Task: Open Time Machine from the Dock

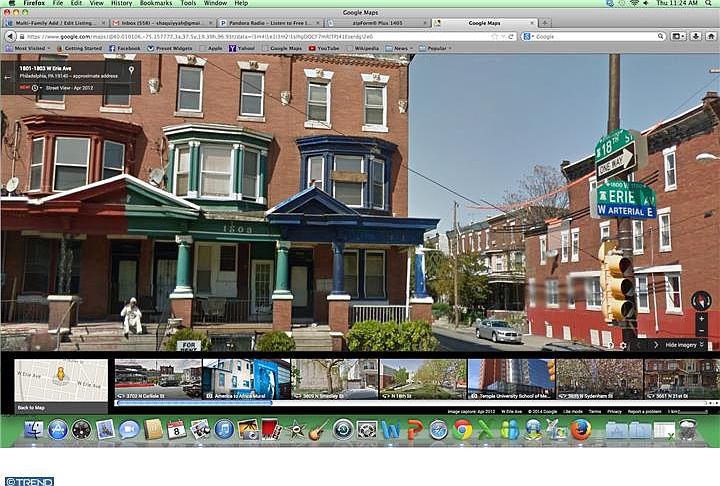Action: coord(343,430)
